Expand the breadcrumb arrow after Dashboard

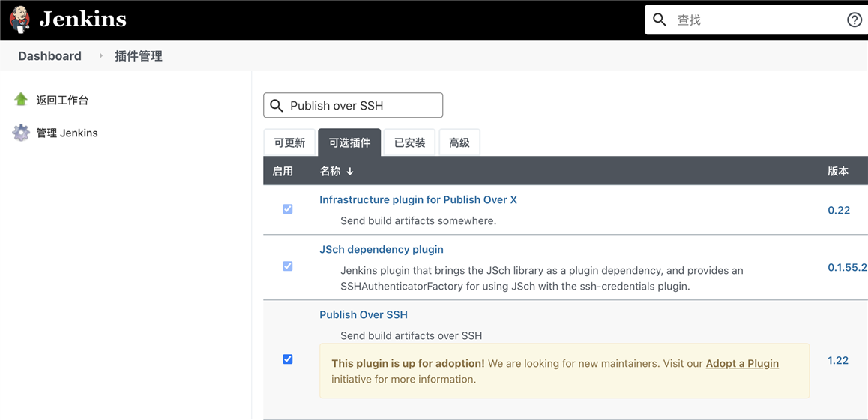(100, 56)
